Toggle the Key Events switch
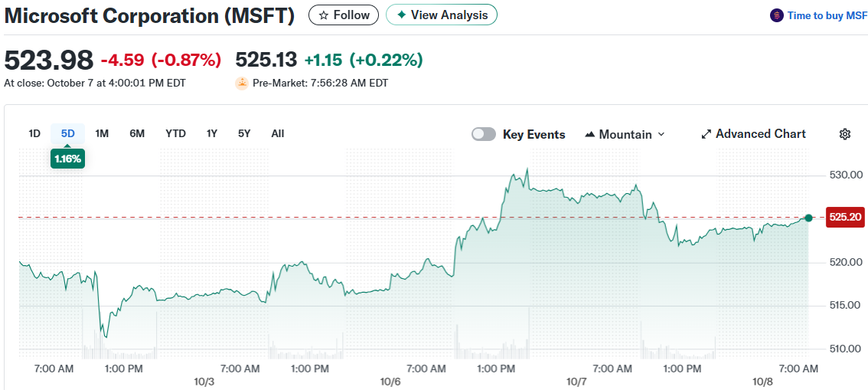 484,134
